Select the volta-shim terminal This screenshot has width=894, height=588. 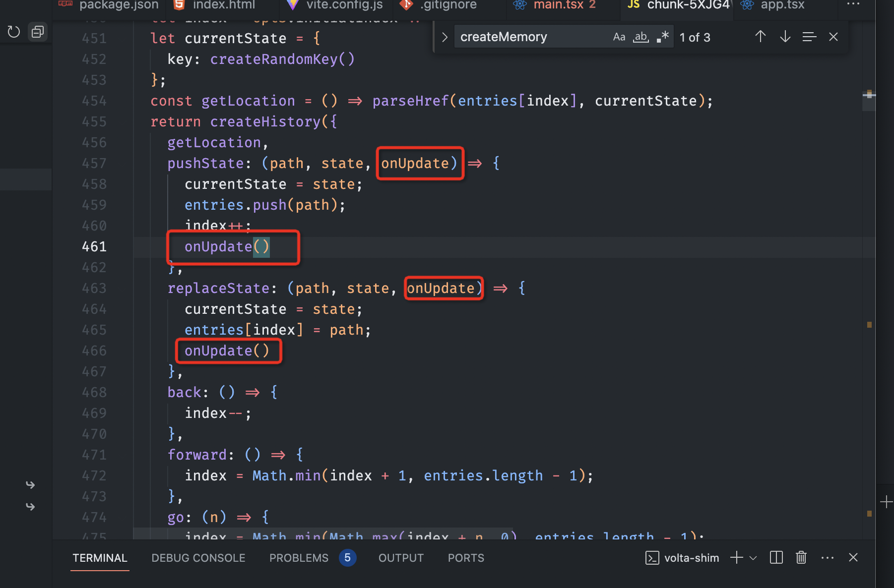tap(682, 558)
